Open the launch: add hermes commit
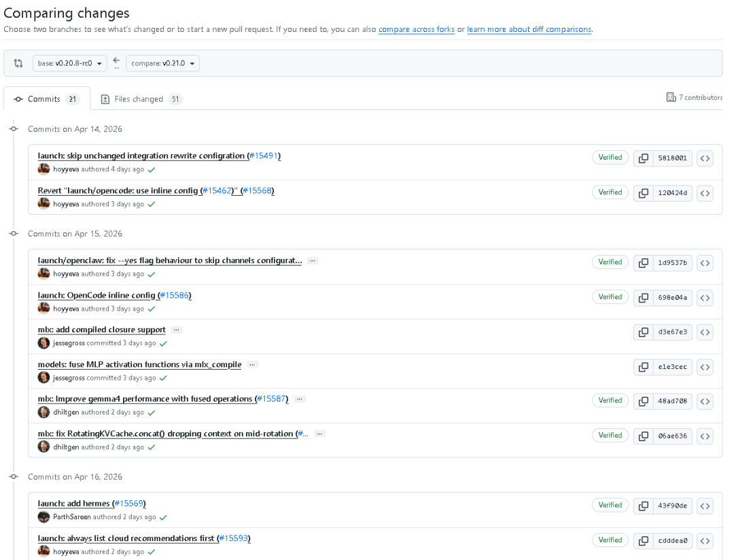 pos(75,504)
